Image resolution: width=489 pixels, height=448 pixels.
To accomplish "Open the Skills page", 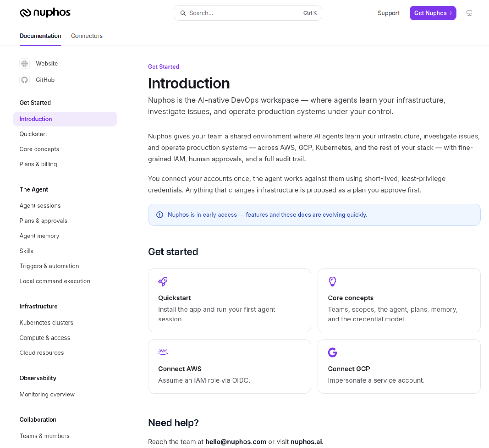I will coord(26,251).
